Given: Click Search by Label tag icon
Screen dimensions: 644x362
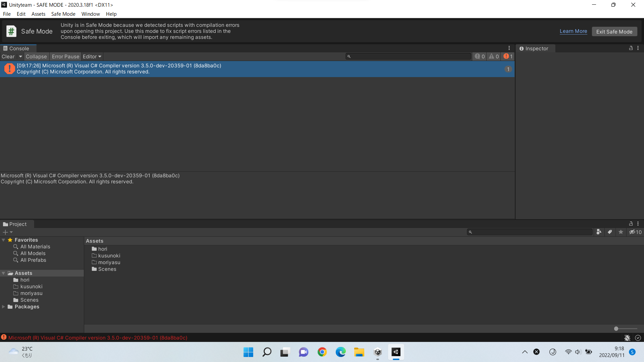Looking at the screenshot, I should coord(610,232).
